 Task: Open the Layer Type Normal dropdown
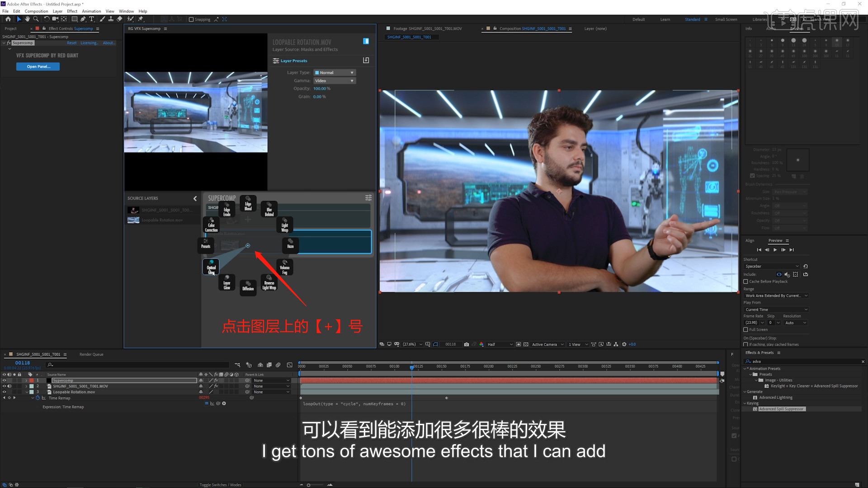(x=335, y=73)
